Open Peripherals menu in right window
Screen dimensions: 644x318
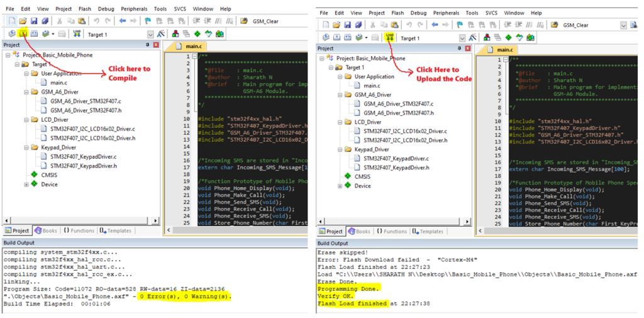pos(446,13)
